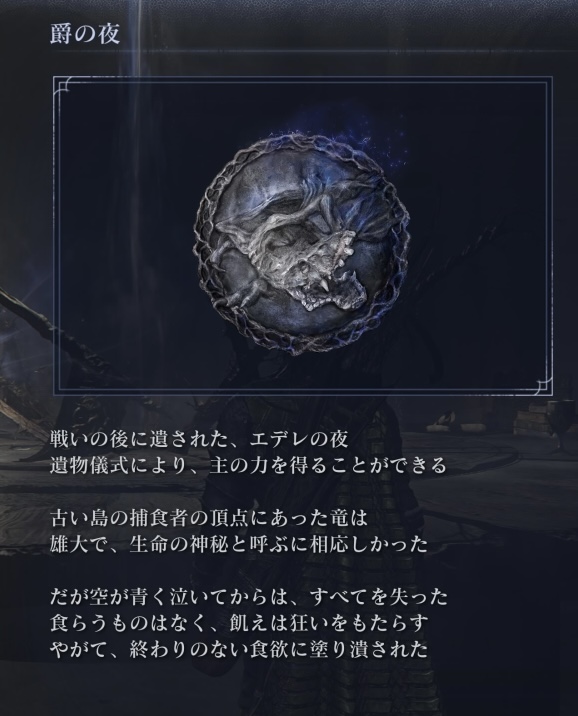Select the round dragon relic medallion

click(301, 244)
